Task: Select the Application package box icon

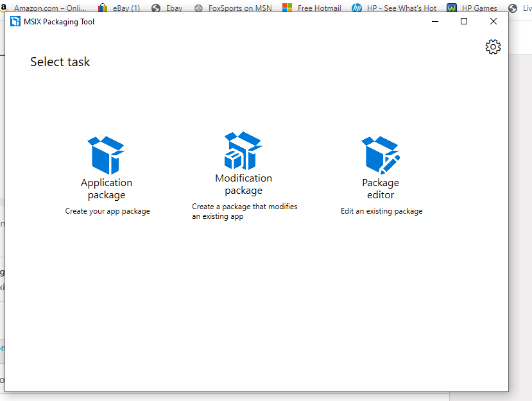Action: pyautogui.click(x=106, y=155)
